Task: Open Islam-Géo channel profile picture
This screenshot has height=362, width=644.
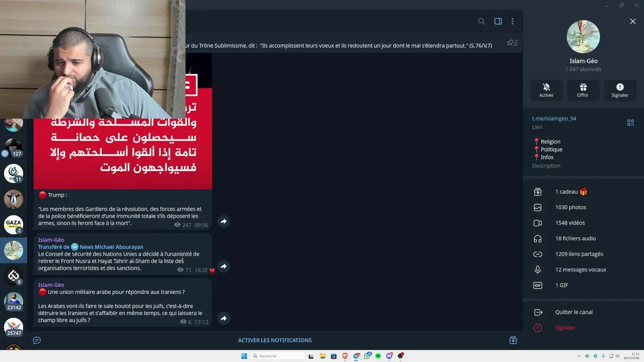Action: pos(583,37)
